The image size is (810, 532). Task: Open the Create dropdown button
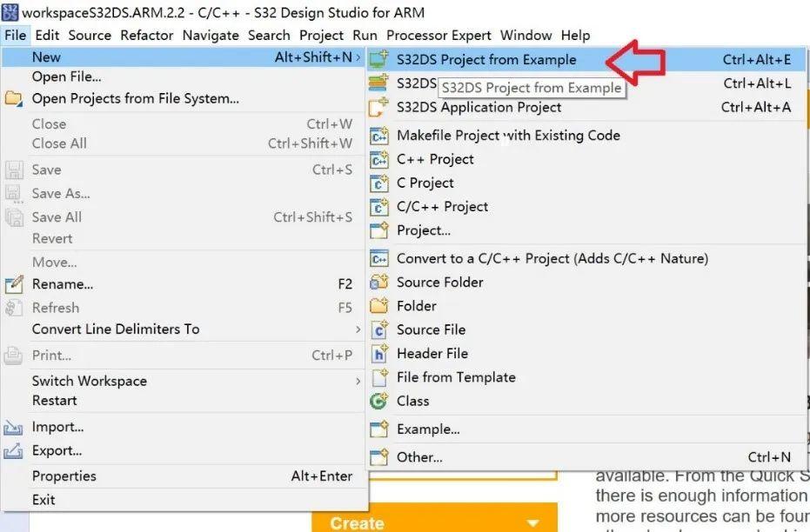point(532,523)
